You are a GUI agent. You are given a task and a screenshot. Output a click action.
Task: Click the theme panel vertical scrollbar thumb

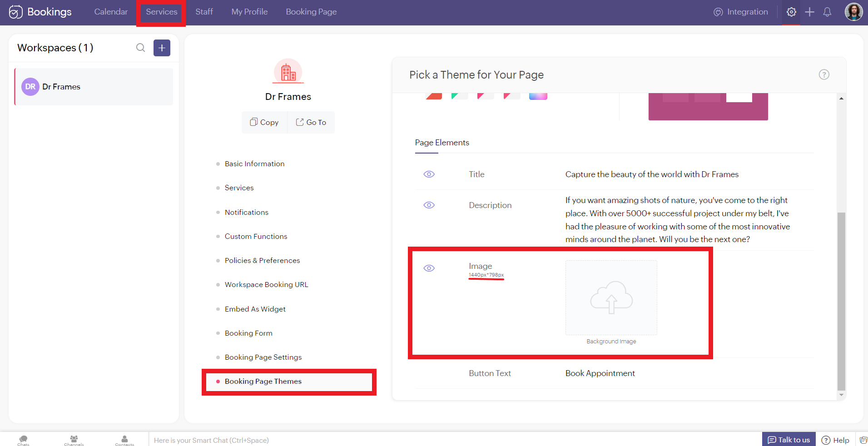(841, 301)
